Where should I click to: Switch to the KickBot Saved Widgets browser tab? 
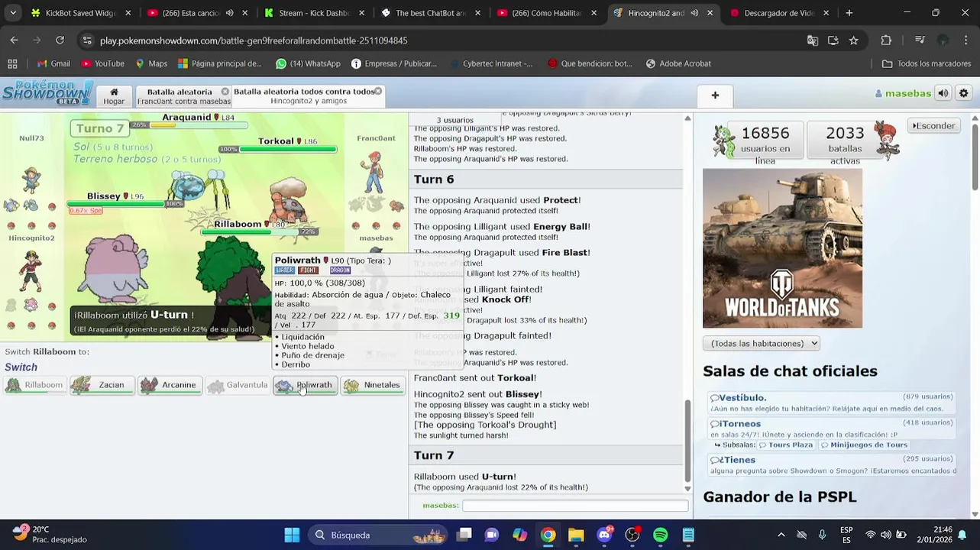pyautogui.click(x=79, y=13)
